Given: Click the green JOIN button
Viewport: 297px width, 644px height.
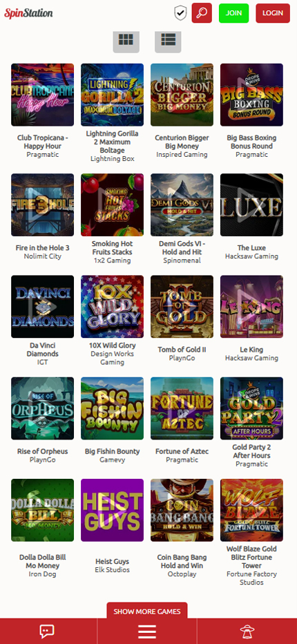Looking at the screenshot, I should 233,13.
